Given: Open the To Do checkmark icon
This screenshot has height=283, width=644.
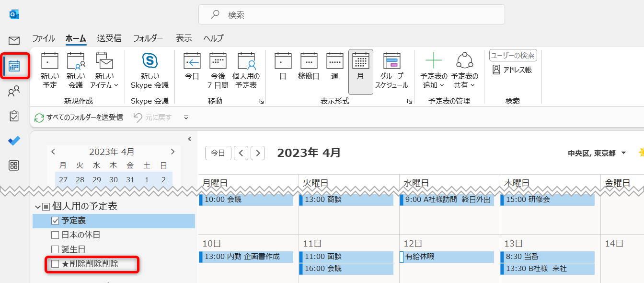Looking at the screenshot, I should pos(14,141).
